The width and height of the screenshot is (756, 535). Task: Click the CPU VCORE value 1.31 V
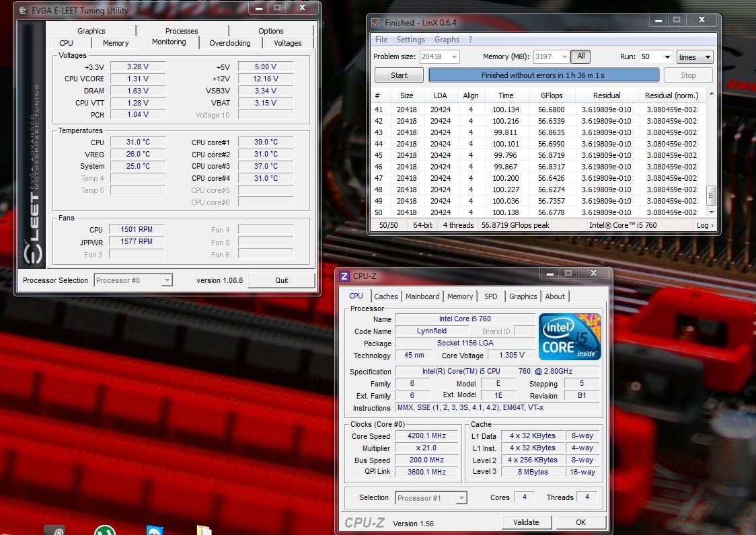138,79
